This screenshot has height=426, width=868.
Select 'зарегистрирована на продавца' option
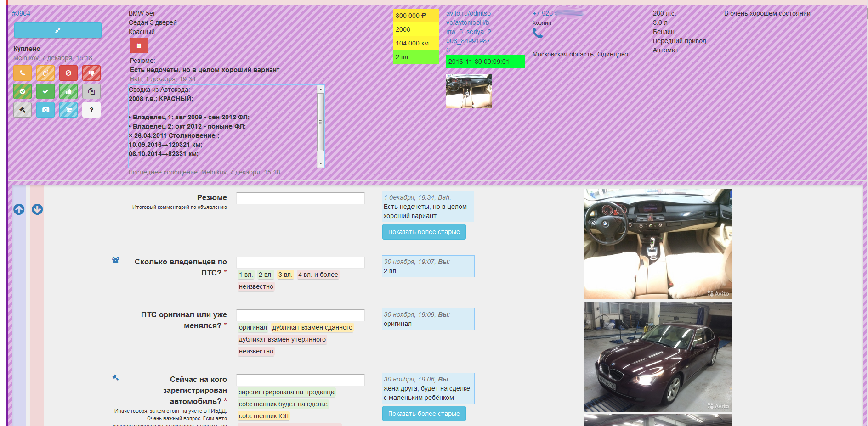click(287, 392)
